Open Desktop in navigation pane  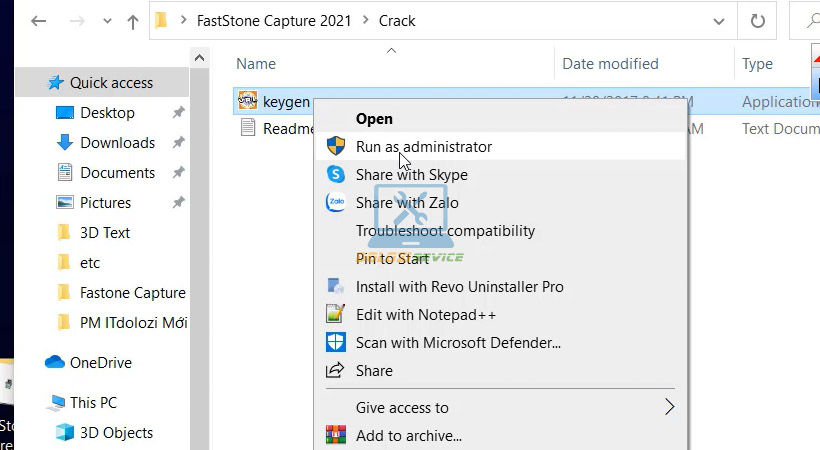[107, 113]
